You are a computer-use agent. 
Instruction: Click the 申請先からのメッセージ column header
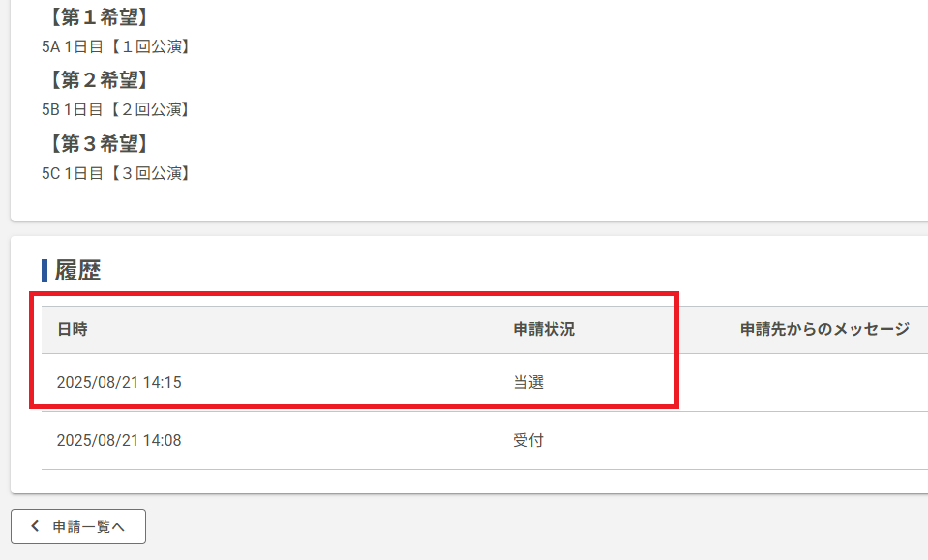pos(824,329)
